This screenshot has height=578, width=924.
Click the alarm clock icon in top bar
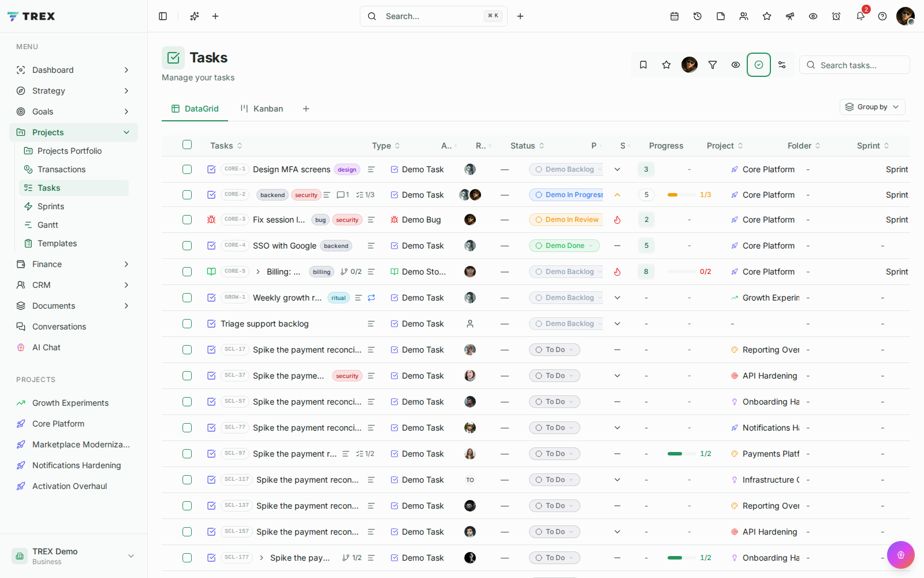[836, 16]
